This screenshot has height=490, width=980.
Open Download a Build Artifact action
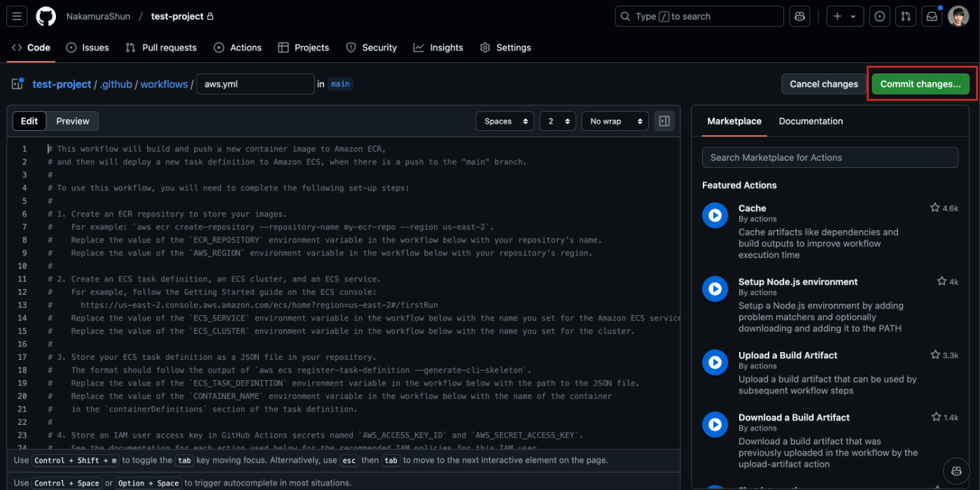pos(794,417)
